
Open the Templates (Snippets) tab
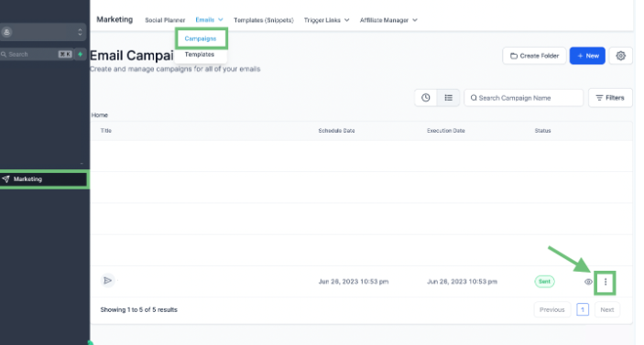(264, 20)
